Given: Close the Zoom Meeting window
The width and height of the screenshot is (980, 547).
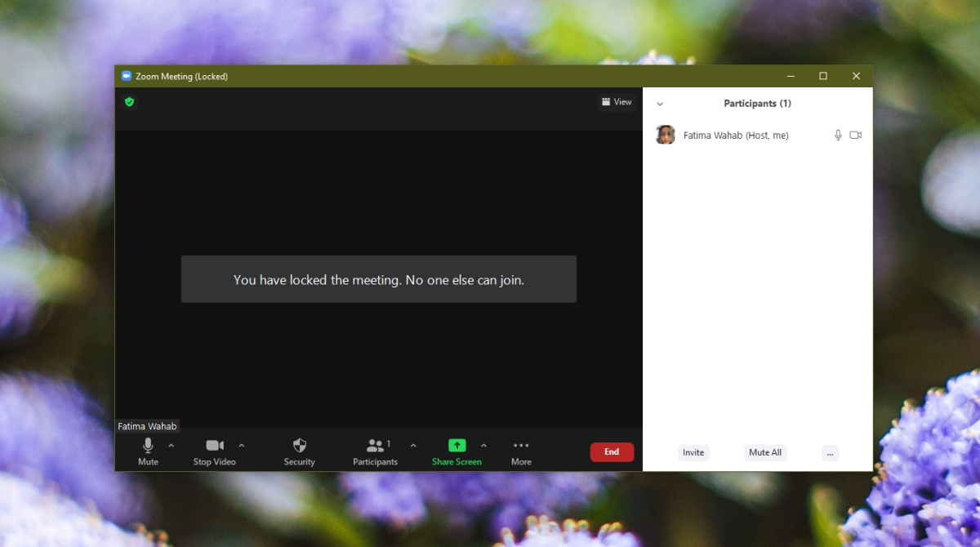Looking at the screenshot, I should click(x=856, y=76).
